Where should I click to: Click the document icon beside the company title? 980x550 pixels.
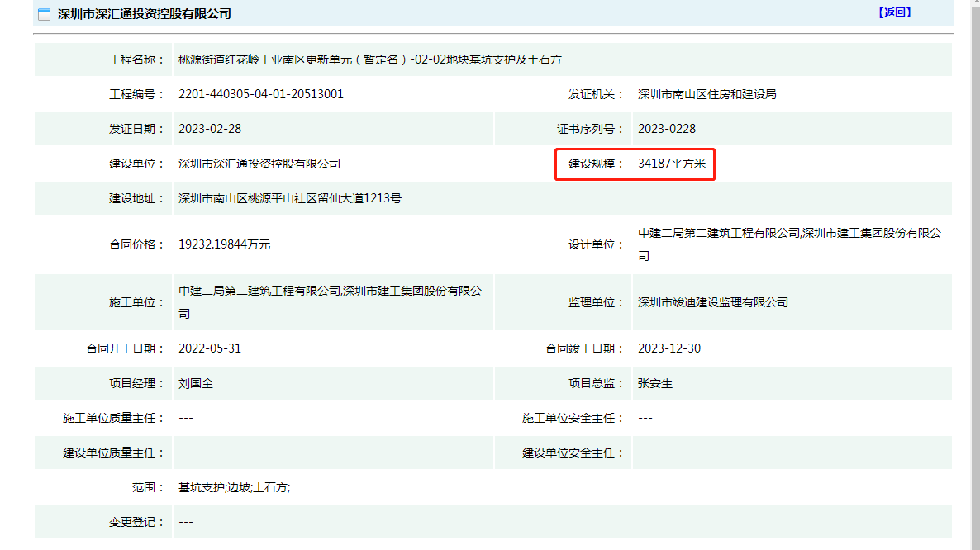[45, 14]
